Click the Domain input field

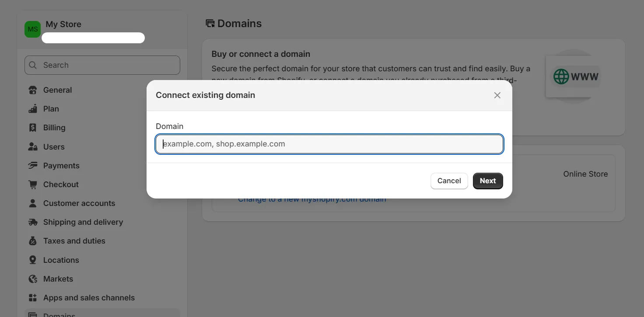(x=329, y=144)
